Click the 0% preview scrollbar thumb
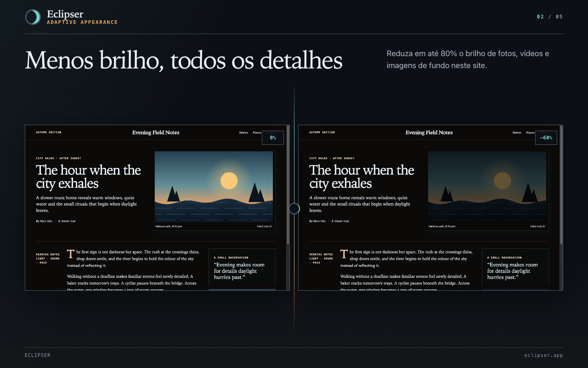 click(x=288, y=184)
